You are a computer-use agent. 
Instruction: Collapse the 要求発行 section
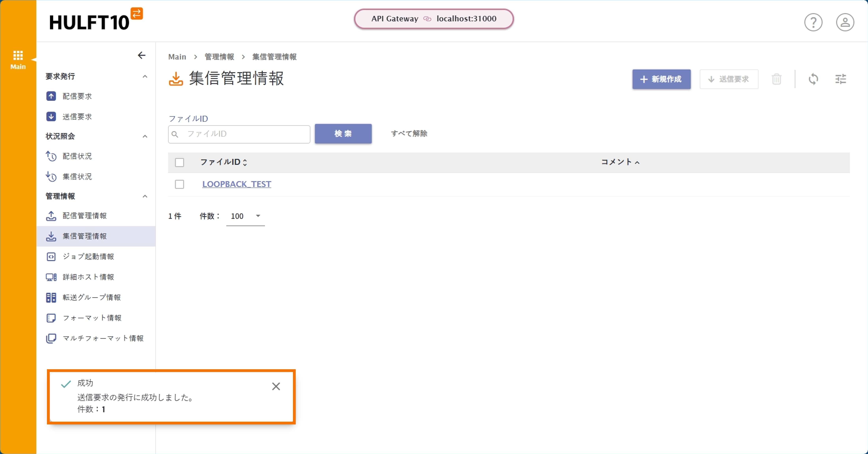click(x=145, y=76)
